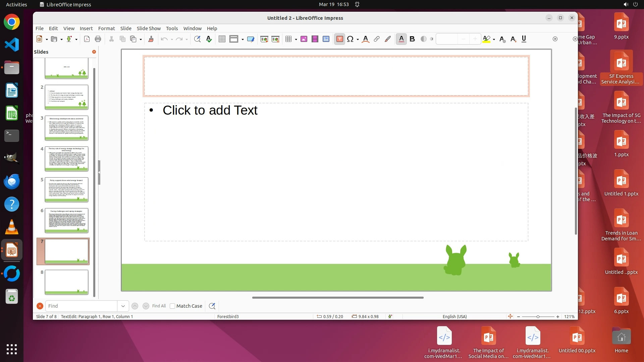644x362 pixels.
Task: Open the Find field history dropdown
Action: 123,306
